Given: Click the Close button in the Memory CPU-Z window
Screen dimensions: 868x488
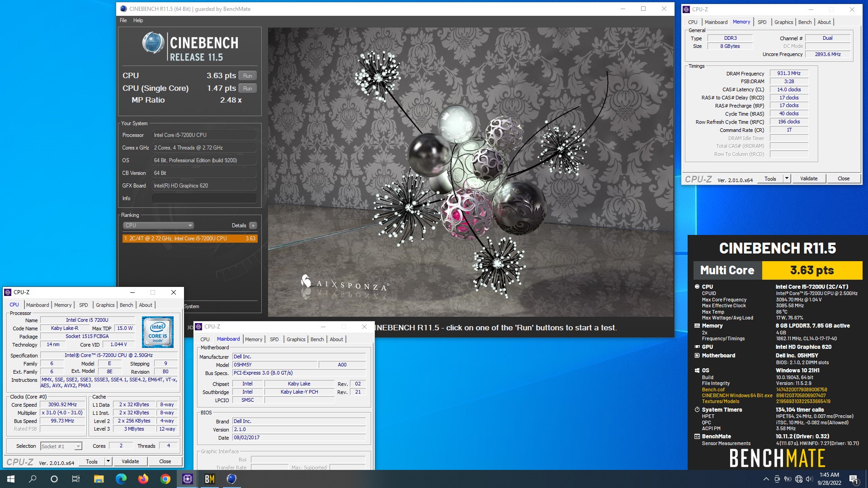Looking at the screenshot, I should click(844, 178).
